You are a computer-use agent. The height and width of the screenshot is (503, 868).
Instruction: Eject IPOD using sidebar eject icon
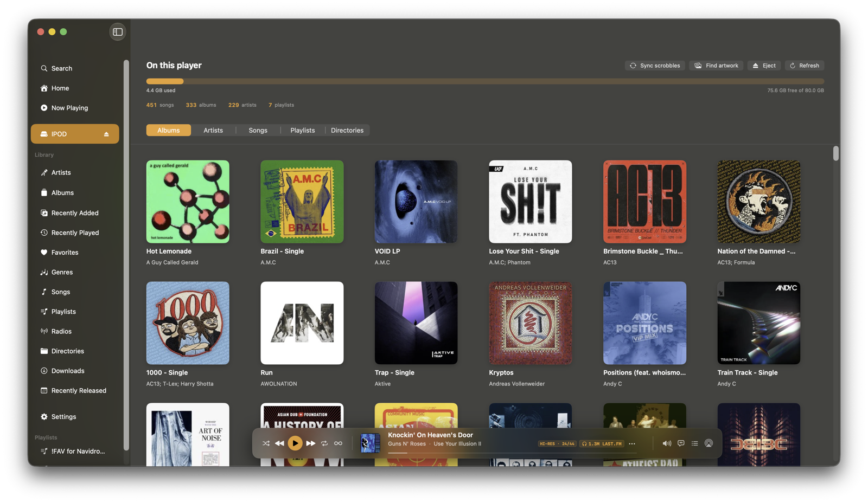tap(106, 134)
